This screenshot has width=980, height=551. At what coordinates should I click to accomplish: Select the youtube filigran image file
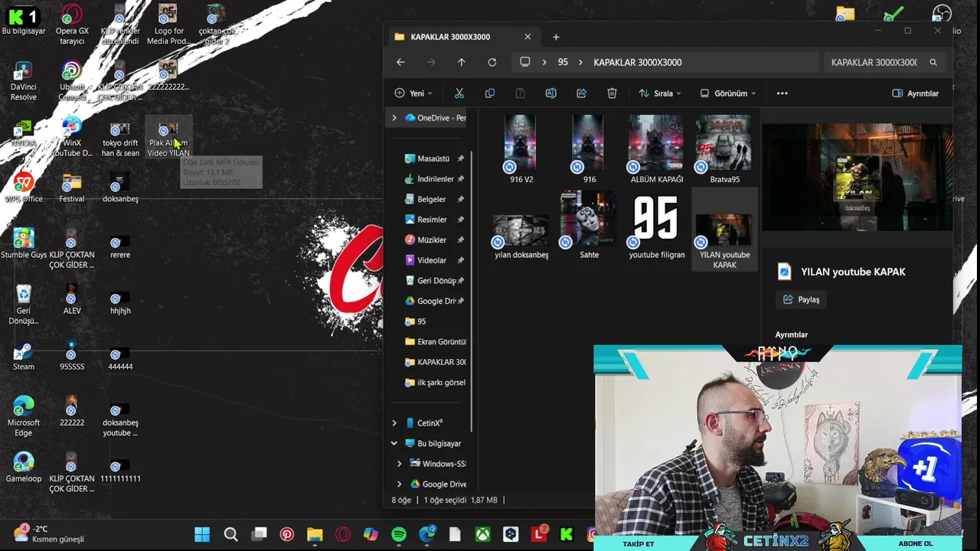[x=656, y=226]
